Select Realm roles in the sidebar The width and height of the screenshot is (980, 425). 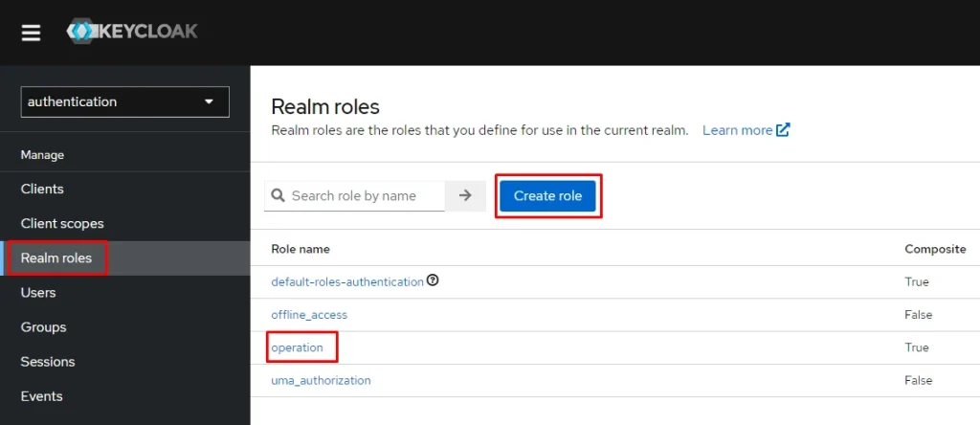[x=56, y=257]
